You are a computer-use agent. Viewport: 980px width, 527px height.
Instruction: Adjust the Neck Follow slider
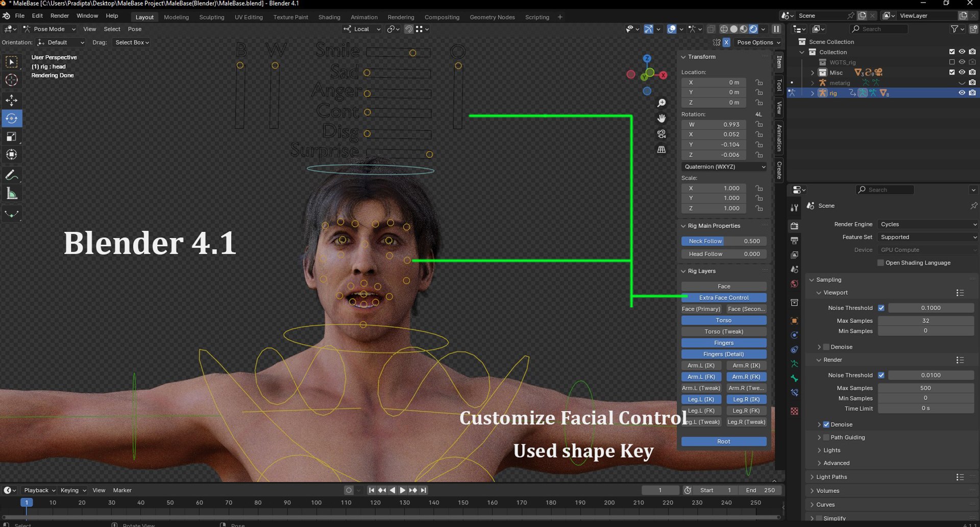pyautogui.click(x=724, y=242)
